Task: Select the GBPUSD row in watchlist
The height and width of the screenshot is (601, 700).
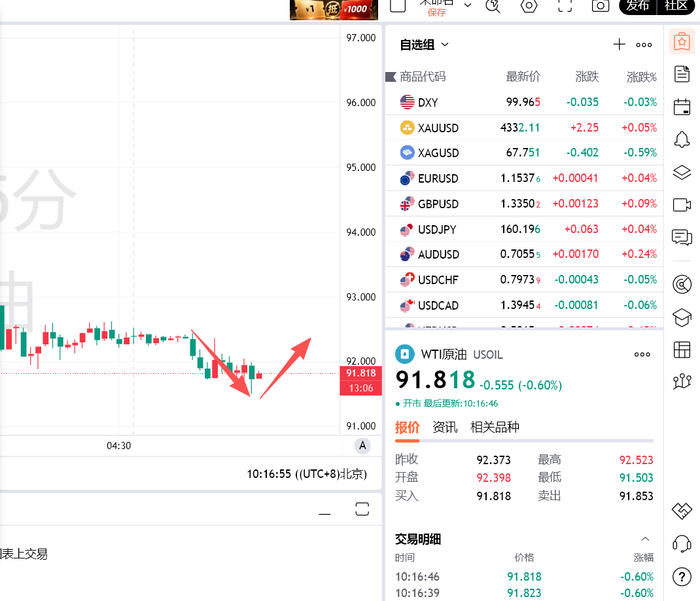Action: pos(524,204)
